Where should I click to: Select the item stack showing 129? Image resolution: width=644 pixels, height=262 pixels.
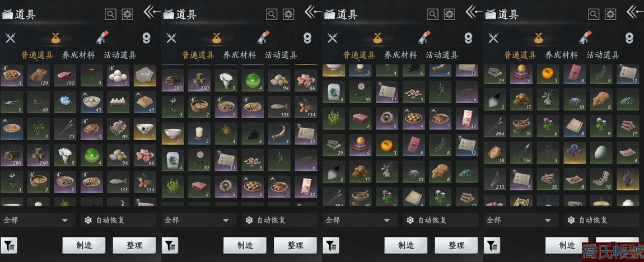(x=38, y=76)
